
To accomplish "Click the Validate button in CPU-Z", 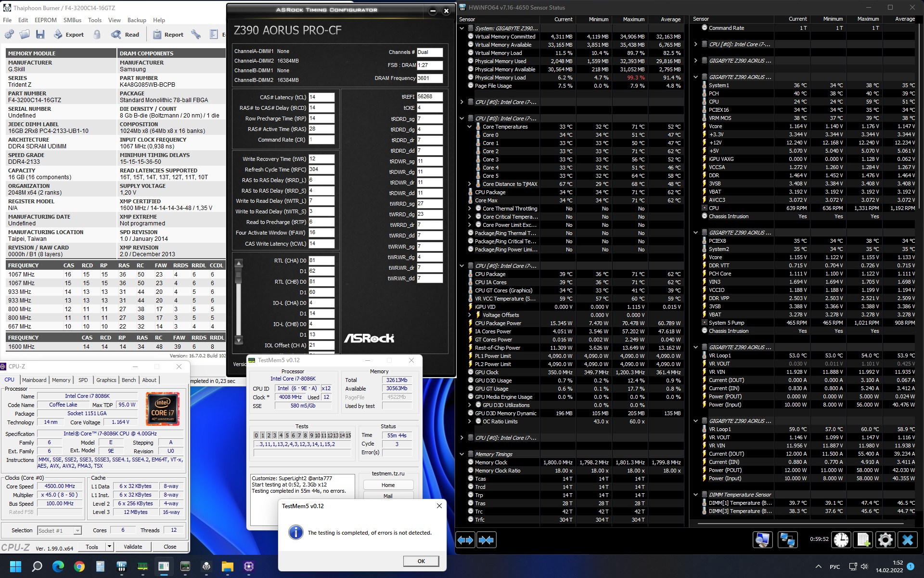I will coord(133,547).
